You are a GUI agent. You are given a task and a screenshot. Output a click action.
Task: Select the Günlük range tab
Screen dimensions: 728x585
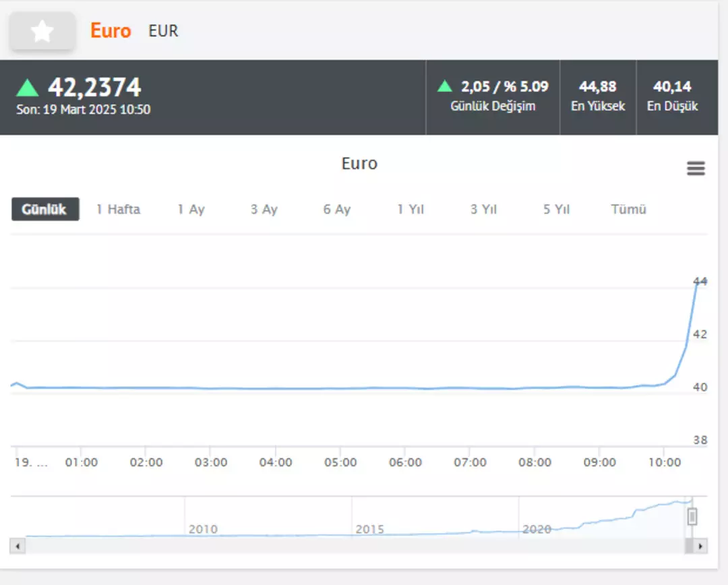pos(45,210)
